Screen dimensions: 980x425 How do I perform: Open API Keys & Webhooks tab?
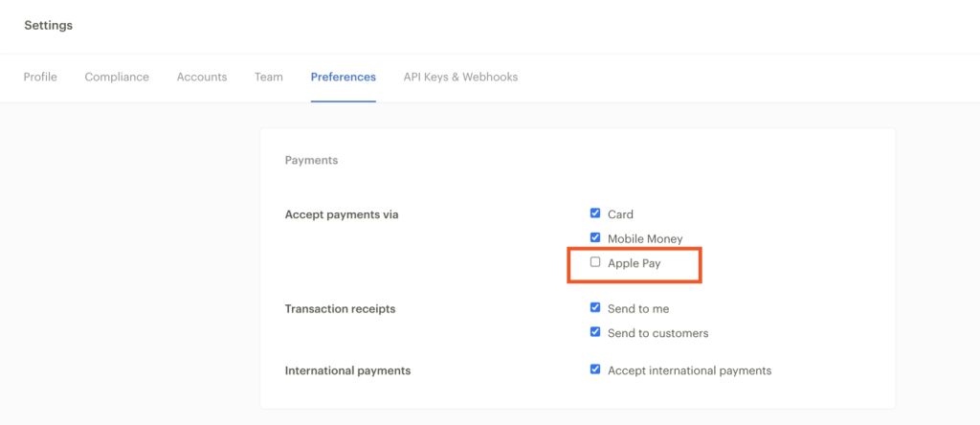click(x=460, y=77)
